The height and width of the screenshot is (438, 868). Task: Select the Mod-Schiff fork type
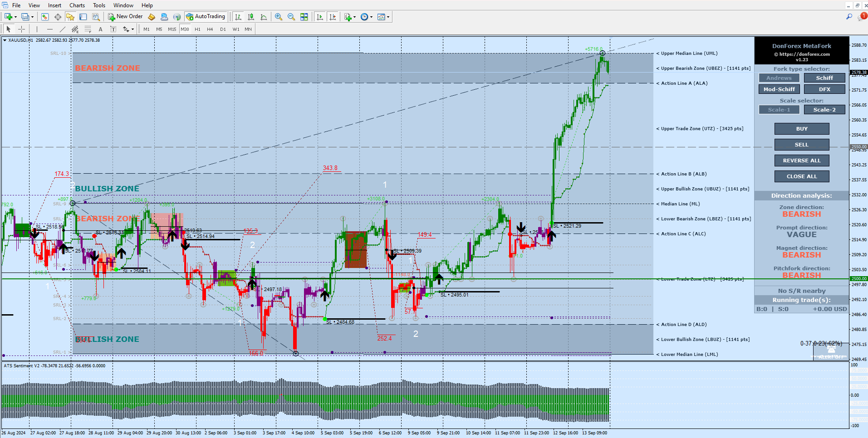coord(779,89)
